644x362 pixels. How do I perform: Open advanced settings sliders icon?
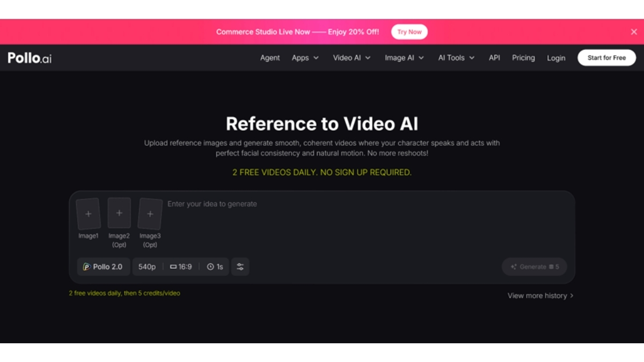pyautogui.click(x=240, y=267)
